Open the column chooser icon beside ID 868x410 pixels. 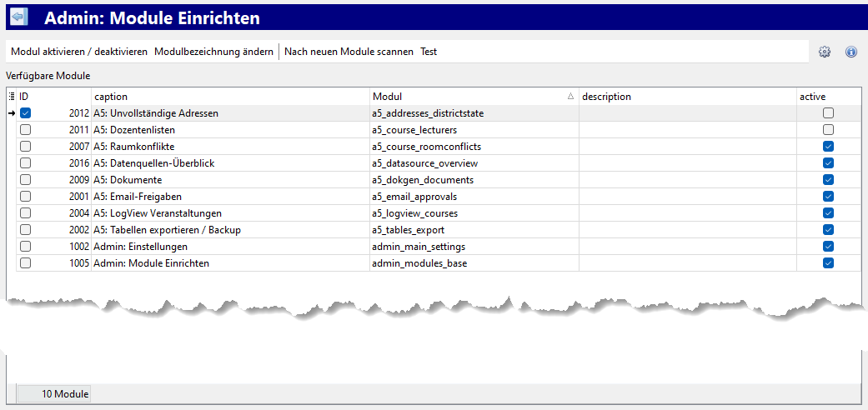tap(12, 97)
